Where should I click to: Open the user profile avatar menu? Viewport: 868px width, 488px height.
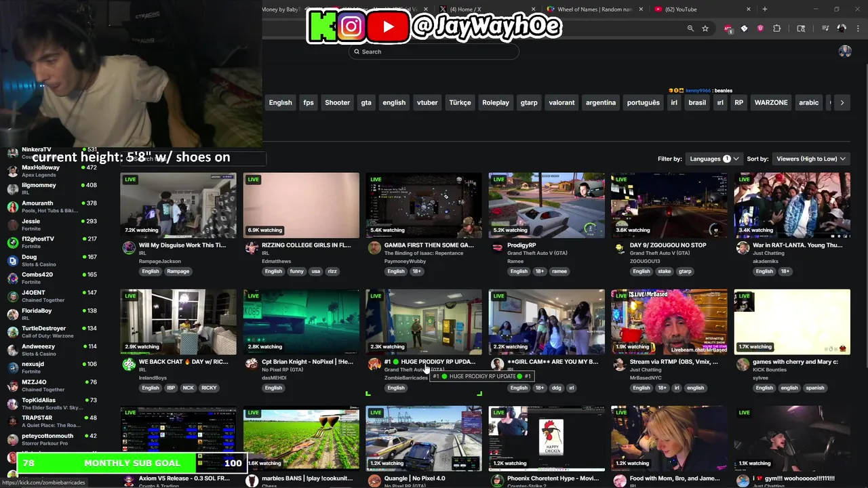point(845,52)
